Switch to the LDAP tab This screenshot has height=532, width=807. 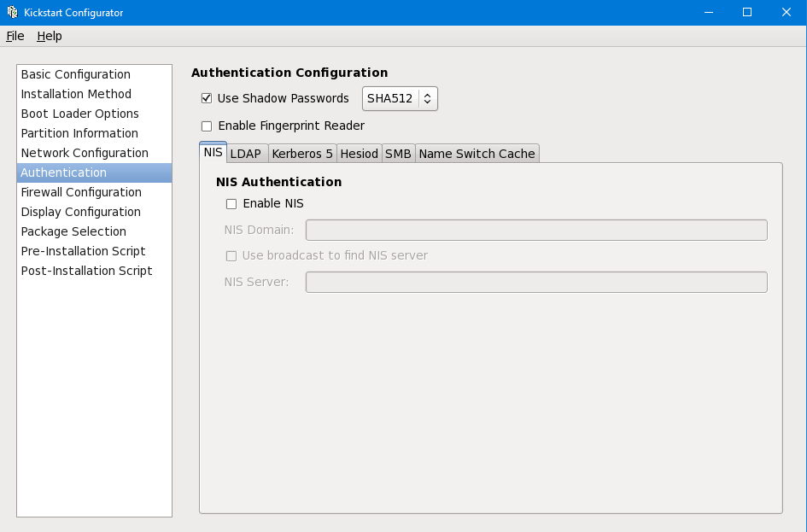coord(246,154)
